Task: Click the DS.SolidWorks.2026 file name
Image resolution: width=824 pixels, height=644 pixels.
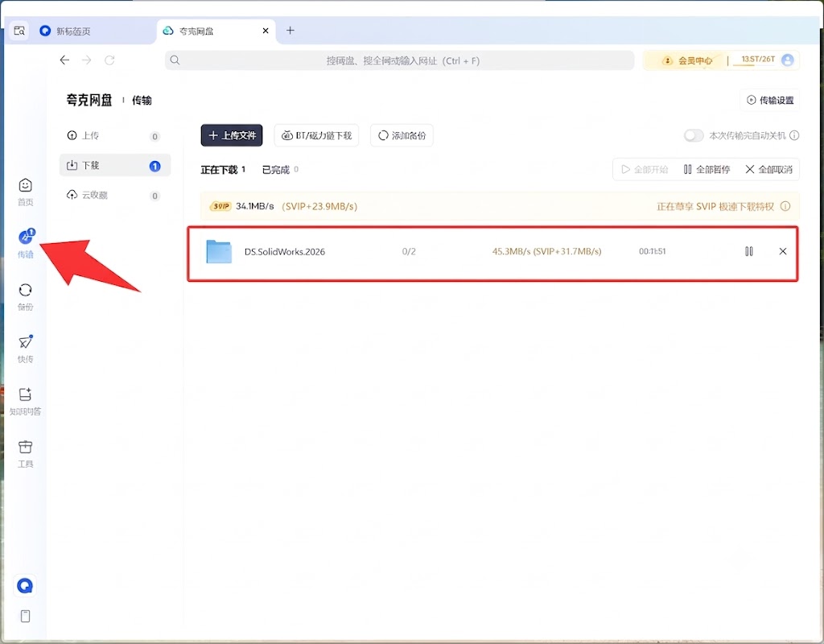Action: [284, 252]
